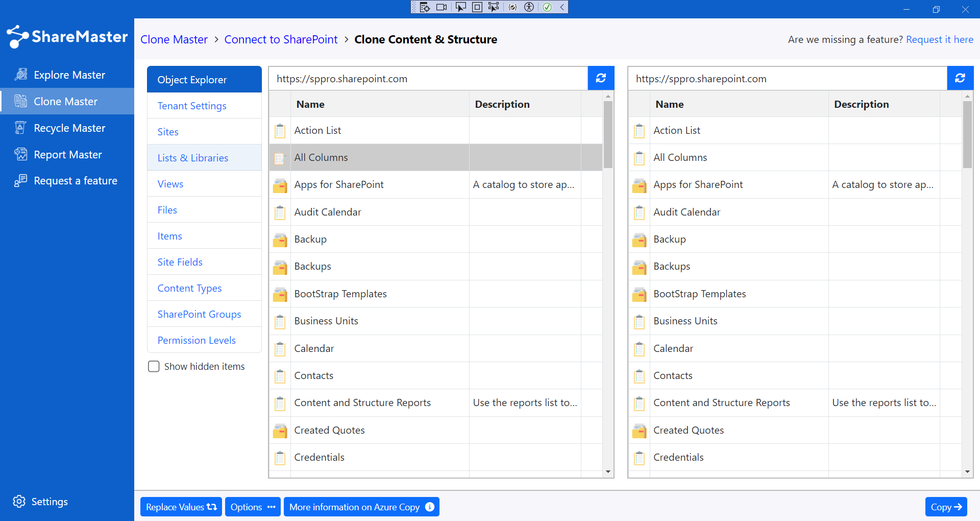Click left pane vertical scrollbar thumb

608,134
